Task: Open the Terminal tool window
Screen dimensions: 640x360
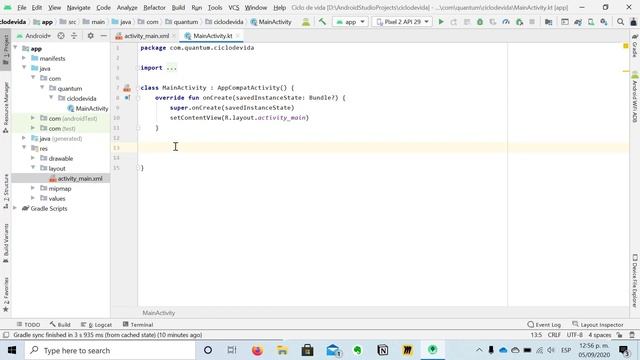Action: tap(138, 324)
